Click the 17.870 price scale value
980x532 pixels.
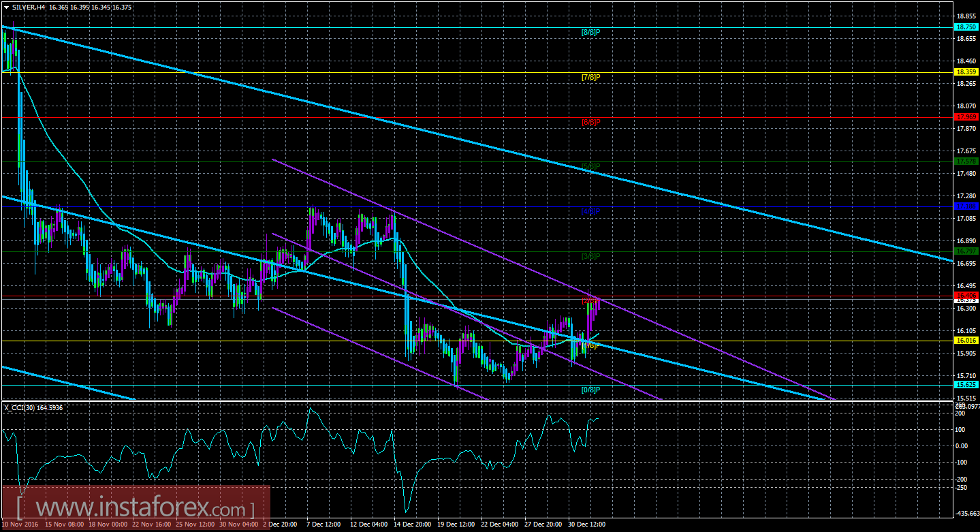pyautogui.click(x=966, y=128)
